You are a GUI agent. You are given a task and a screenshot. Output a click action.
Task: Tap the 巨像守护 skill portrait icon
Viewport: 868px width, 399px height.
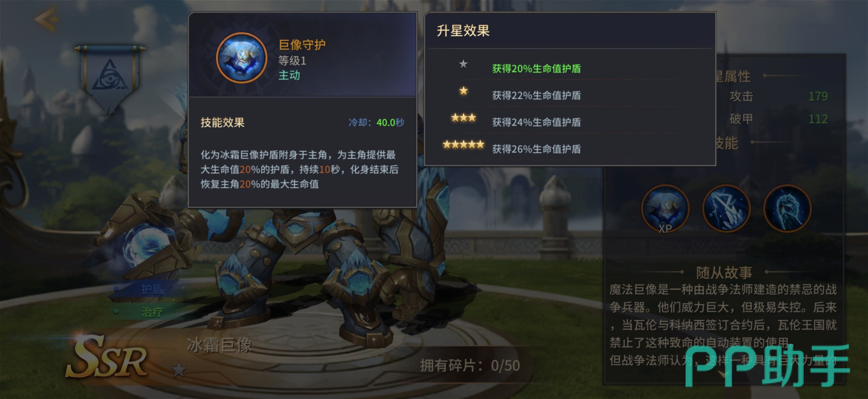pos(242,58)
